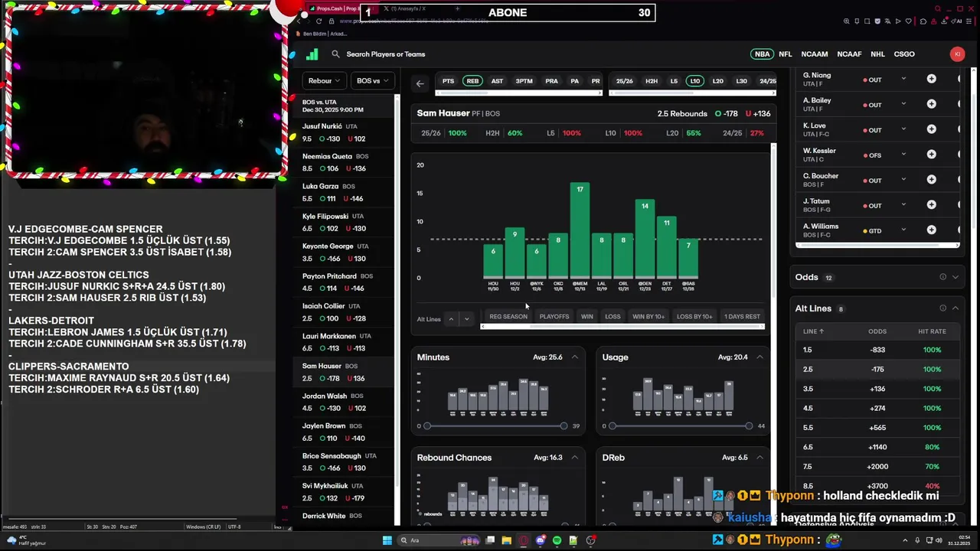The width and height of the screenshot is (980, 551).
Task: Open the Rebounds stat dropdown
Action: coord(325,80)
